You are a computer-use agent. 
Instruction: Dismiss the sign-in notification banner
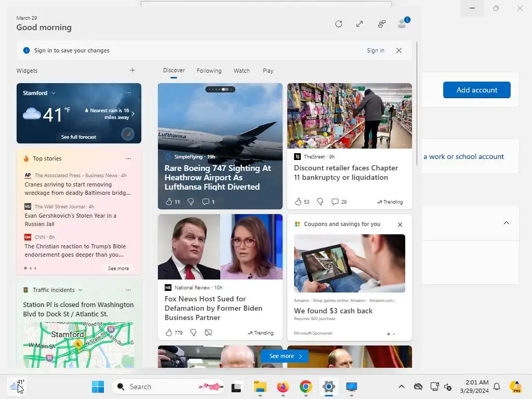399,50
